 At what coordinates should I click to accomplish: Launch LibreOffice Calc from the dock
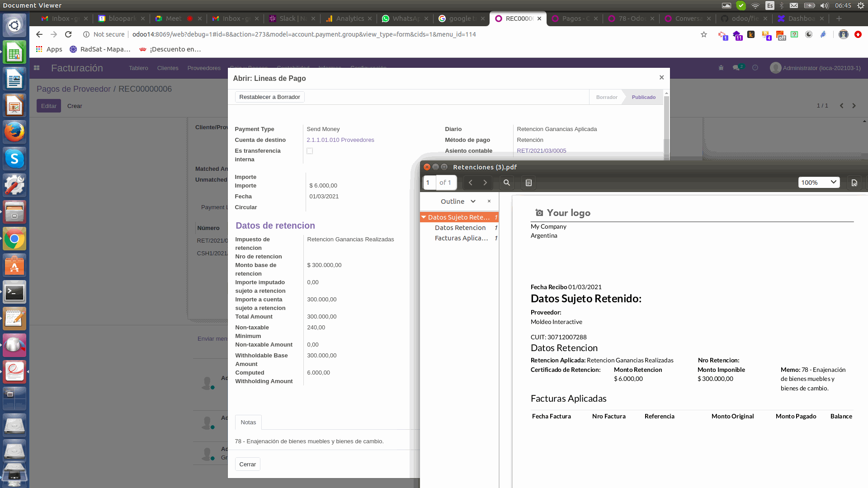[14, 53]
